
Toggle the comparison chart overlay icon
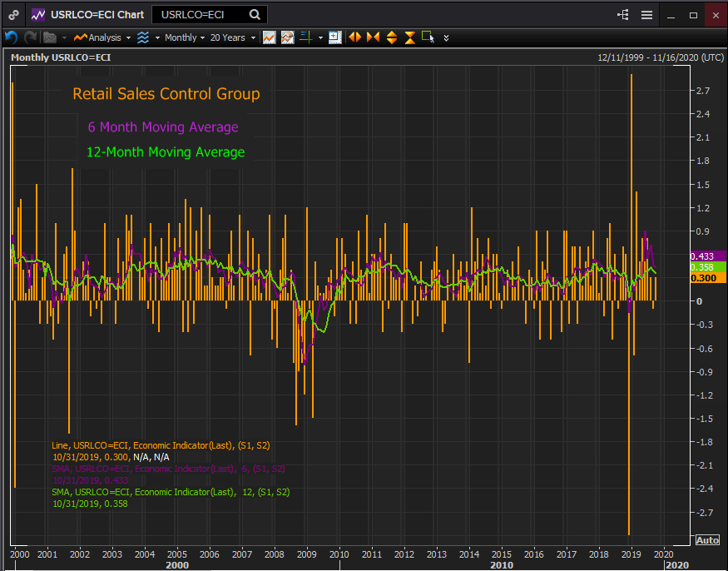(287, 37)
